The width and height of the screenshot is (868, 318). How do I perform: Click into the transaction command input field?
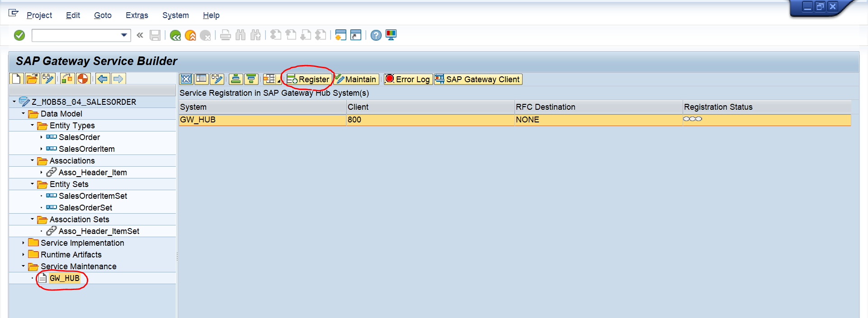click(75, 35)
